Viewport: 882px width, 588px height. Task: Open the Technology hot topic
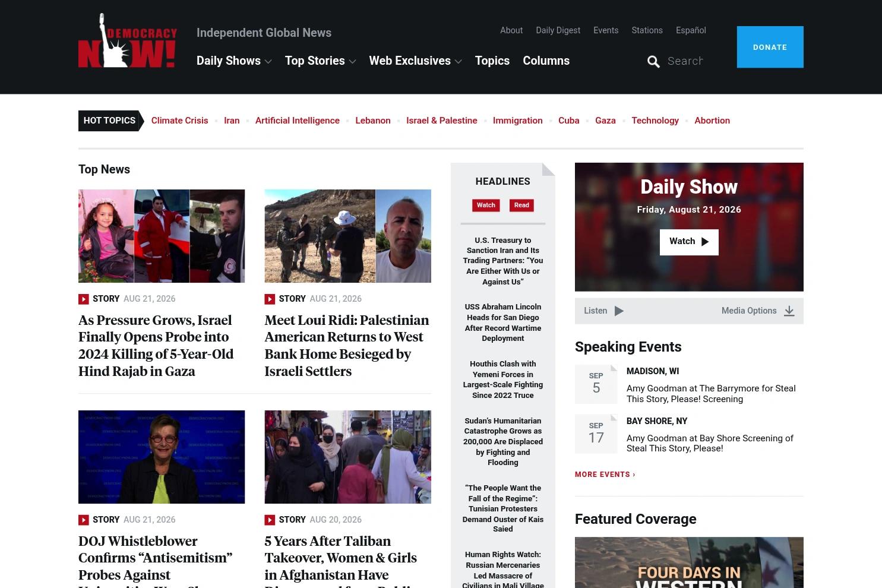[655, 121]
